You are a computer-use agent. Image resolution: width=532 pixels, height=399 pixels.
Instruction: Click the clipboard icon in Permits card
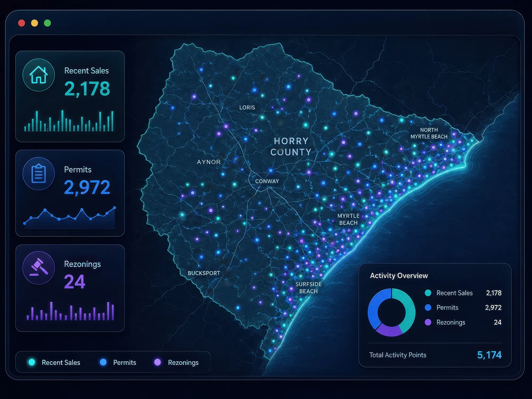coord(39,173)
